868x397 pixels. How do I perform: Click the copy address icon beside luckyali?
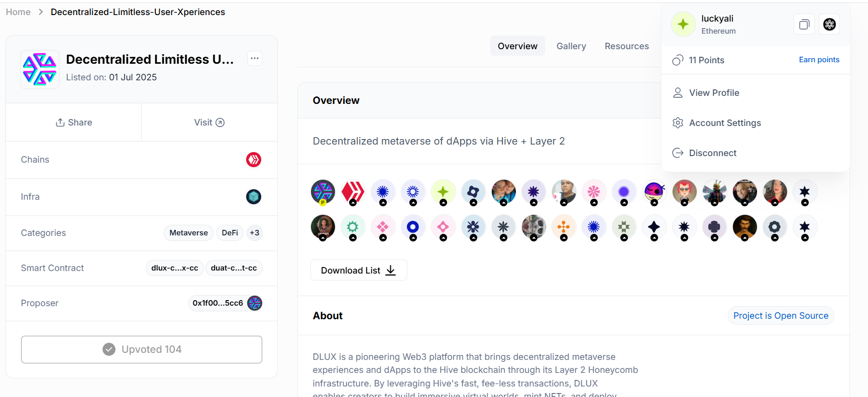pyautogui.click(x=804, y=24)
